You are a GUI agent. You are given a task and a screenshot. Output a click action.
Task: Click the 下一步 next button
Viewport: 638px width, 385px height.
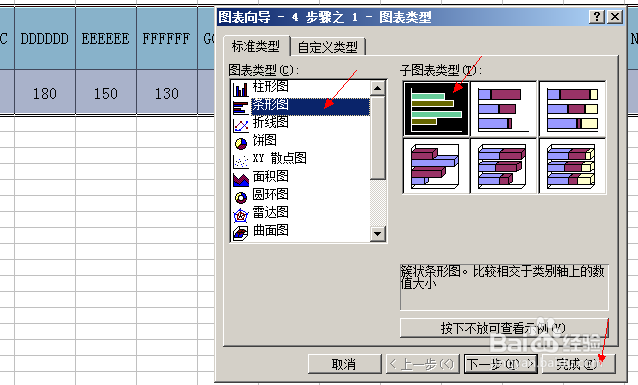tap(500, 364)
